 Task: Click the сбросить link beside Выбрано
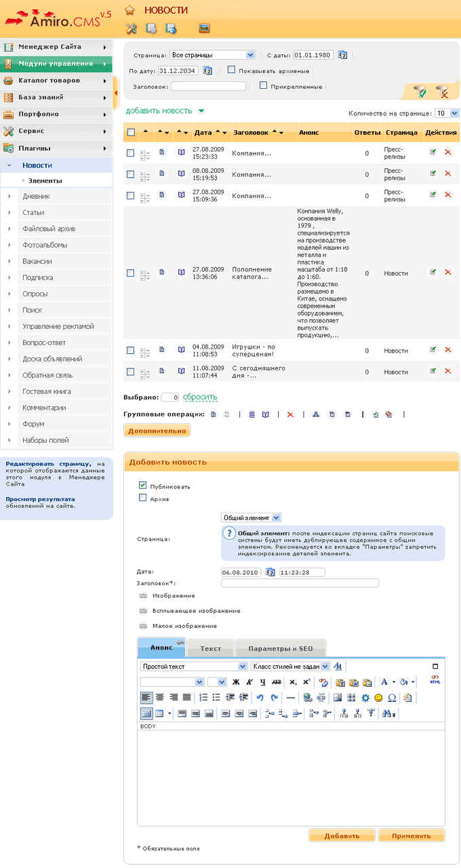tap(200, 397)
